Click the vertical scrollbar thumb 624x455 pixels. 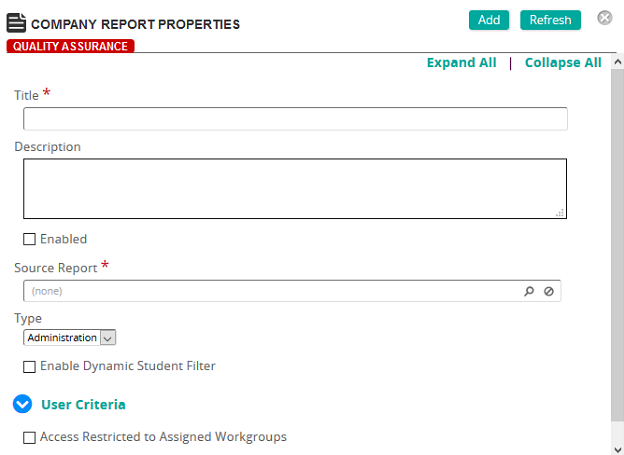[x=618, y=244]
